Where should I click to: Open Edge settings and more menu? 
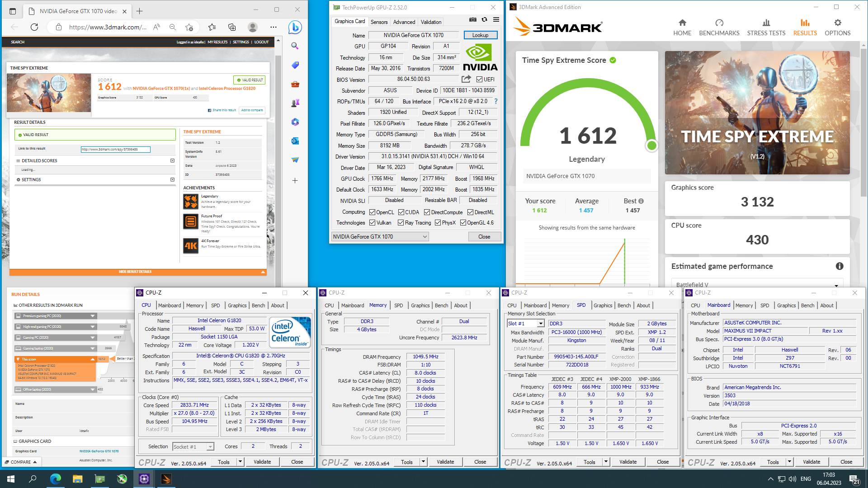pyautogui.click(x=274, y=27)
